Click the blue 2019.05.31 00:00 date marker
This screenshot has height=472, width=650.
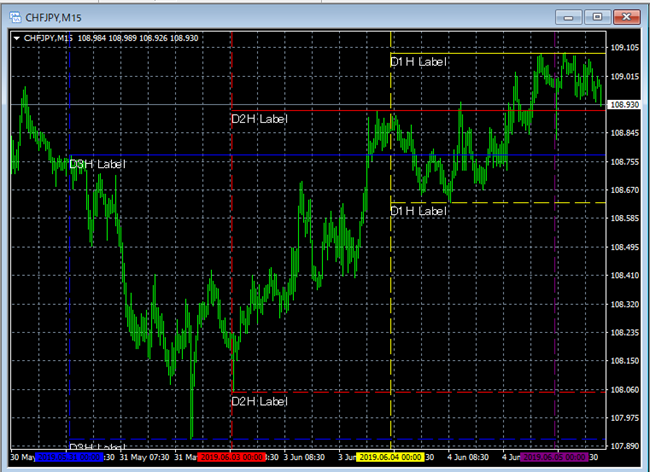(69, 457)
